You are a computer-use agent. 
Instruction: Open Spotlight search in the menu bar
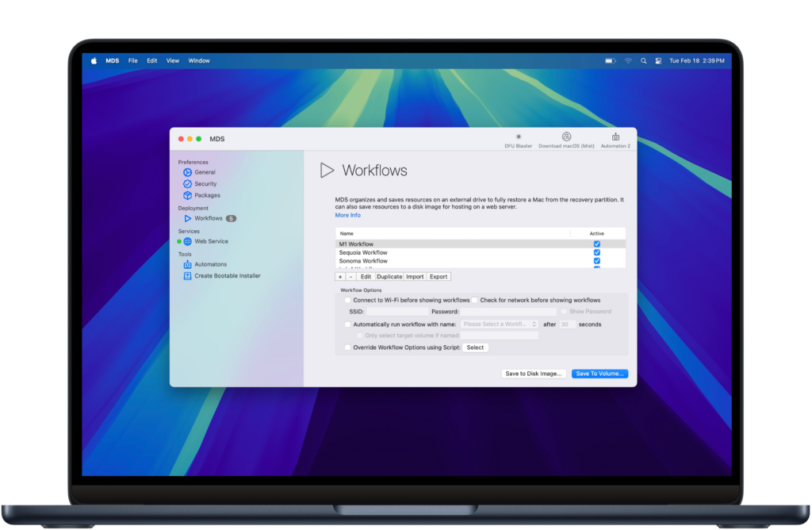coord(643,60)
